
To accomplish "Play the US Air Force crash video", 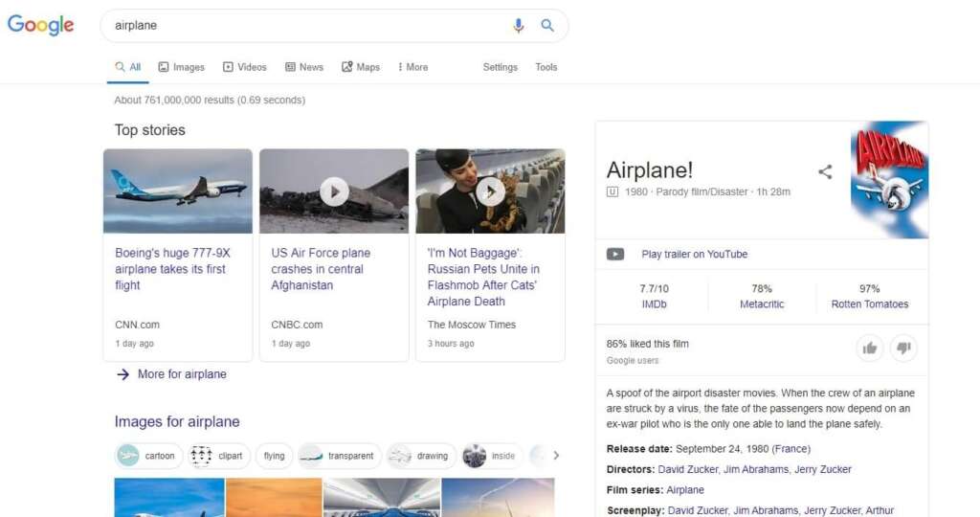I will 334,191.
